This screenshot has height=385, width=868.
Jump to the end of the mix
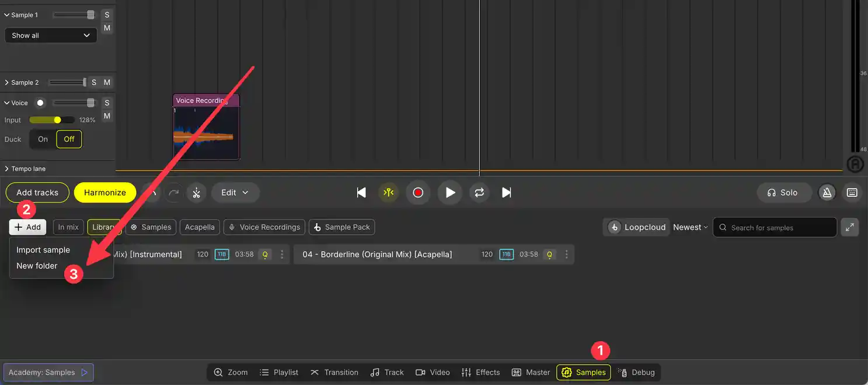point(507,193)
